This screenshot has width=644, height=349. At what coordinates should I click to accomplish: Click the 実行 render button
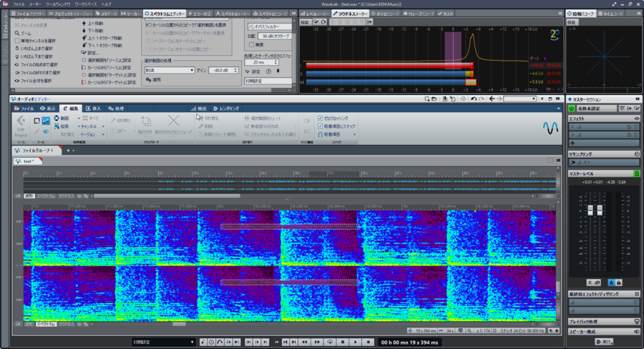point(604,342)
